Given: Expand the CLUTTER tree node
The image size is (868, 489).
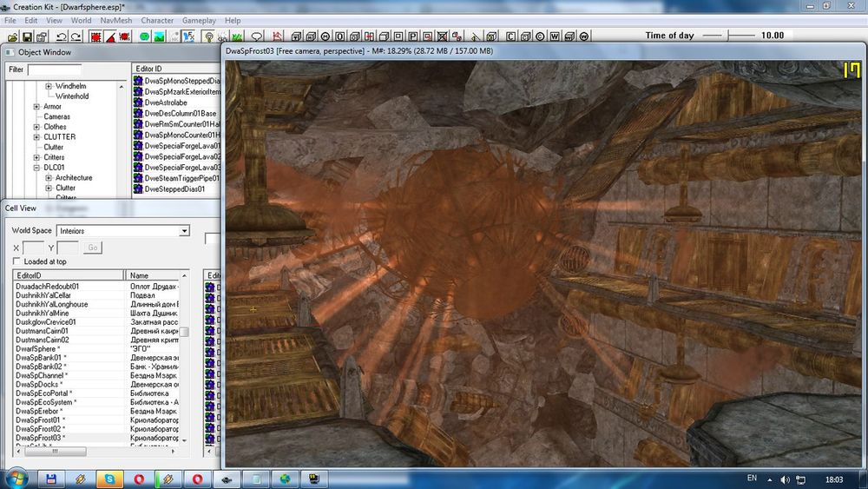Looking at the screenshot, I should pos(36,136).
